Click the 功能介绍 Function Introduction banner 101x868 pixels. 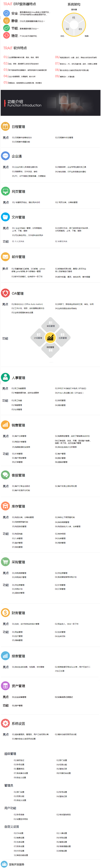(x=50, y=103)
